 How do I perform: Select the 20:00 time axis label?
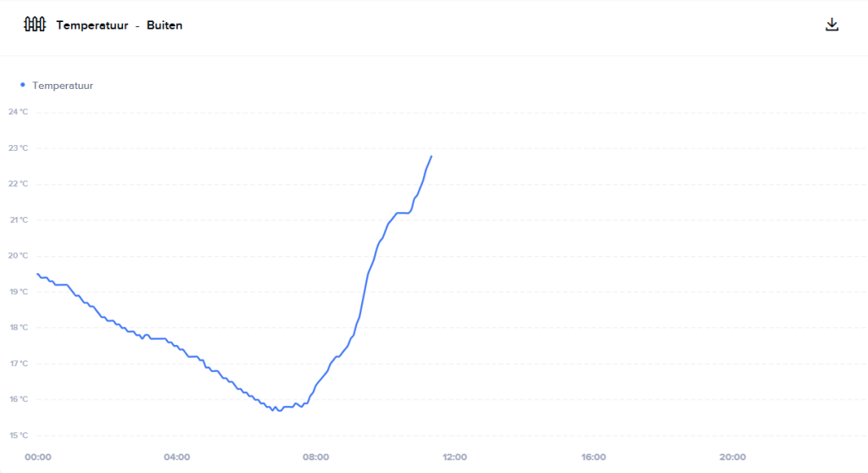(x=732, y=458)
